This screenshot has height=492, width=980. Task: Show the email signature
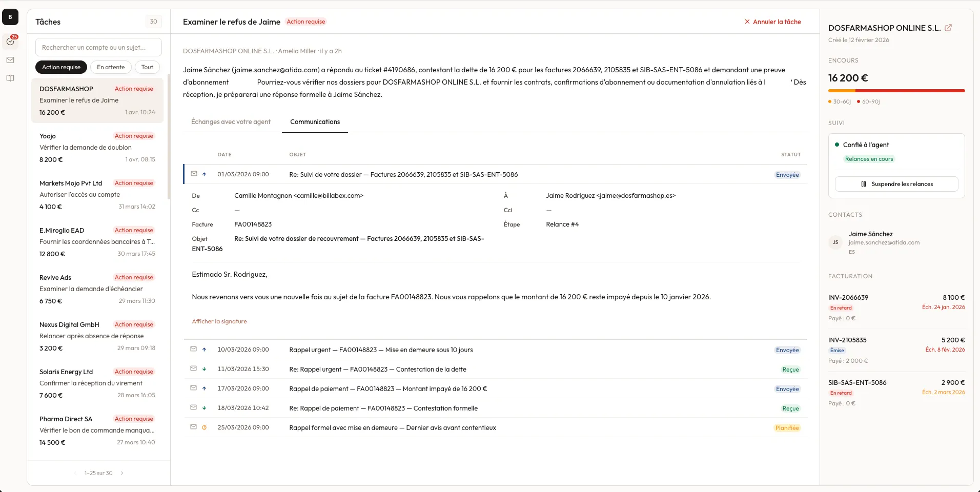(x=219, y=321)
